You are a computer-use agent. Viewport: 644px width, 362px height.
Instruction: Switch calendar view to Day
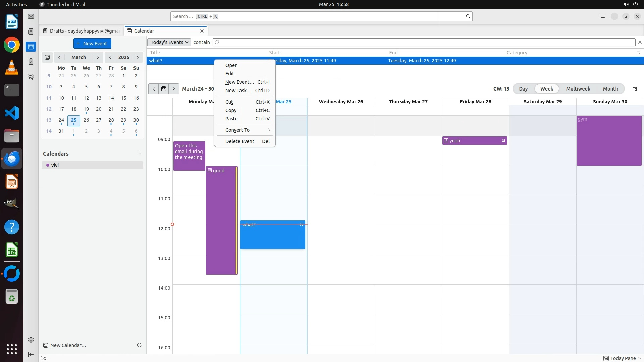pyautogui.click(x=523, y=89)
